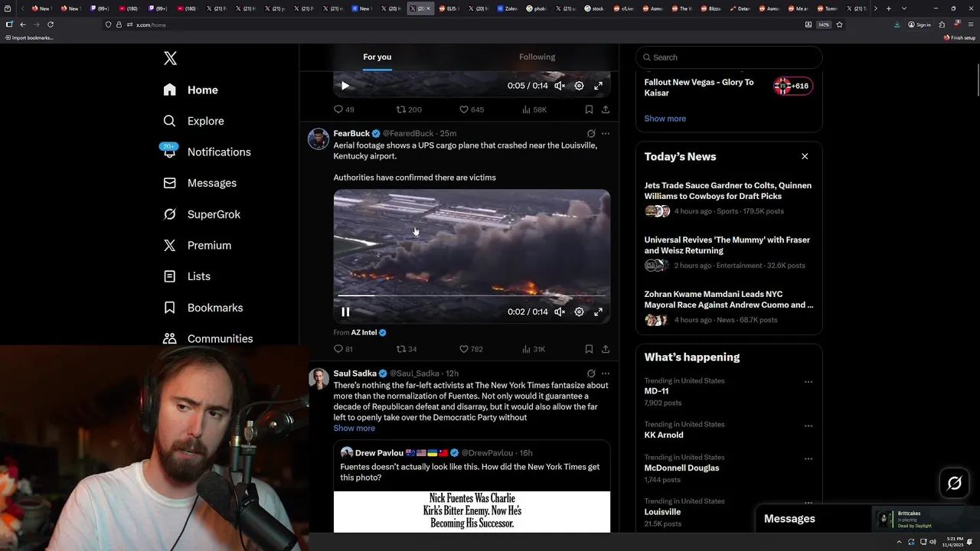
Task: Fullscreen the top 0:05 video
Action: pyautogui.click(x=599, y=86)
